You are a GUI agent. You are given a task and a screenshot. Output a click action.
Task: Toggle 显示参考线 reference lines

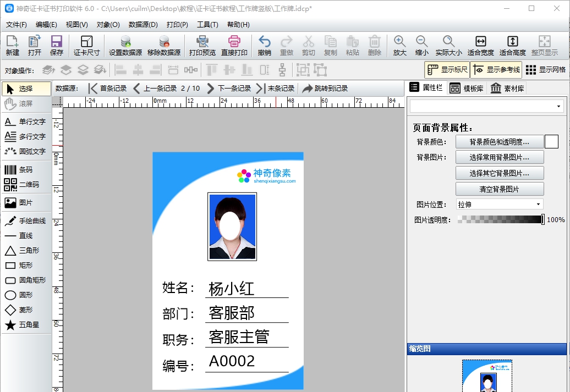[496, 69]
